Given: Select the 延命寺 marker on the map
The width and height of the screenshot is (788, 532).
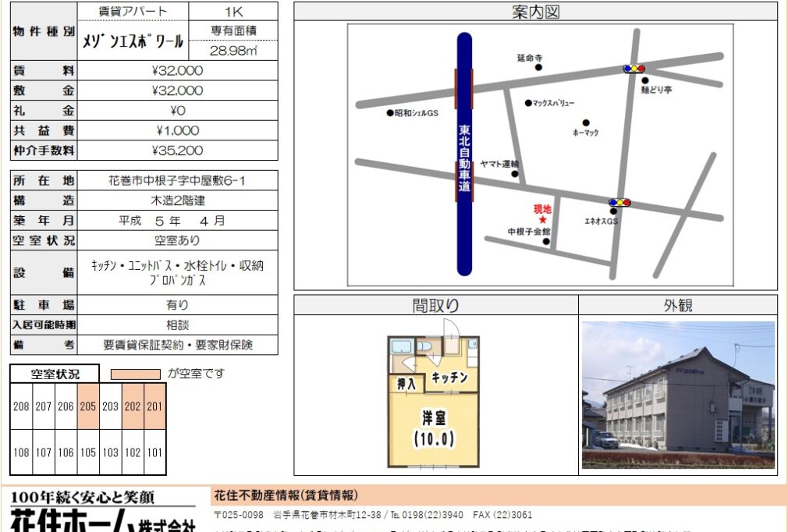Looking at the screenshot, I should click(x=538, y=68).
